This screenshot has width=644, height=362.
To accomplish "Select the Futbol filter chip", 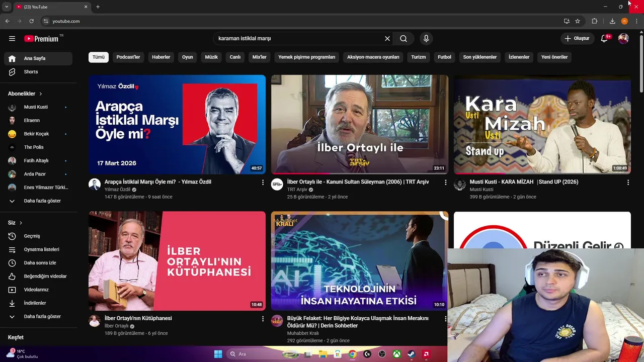I will click(444, 57).
